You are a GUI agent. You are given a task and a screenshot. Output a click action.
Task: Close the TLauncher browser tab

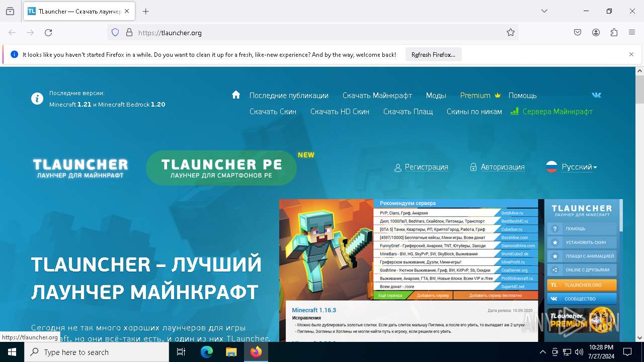127,11
